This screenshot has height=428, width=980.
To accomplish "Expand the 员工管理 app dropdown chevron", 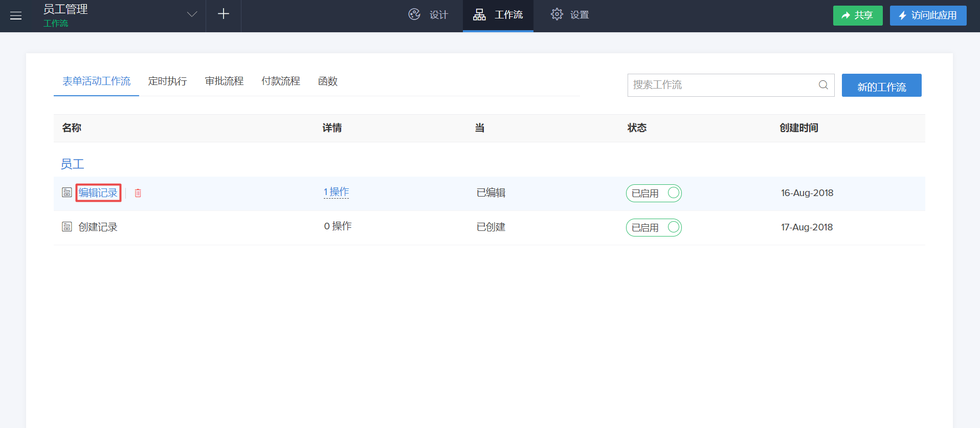I will coord(192,14).
